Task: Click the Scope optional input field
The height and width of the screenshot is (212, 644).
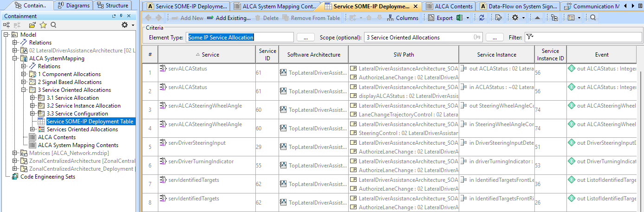Action: [418, 37]
